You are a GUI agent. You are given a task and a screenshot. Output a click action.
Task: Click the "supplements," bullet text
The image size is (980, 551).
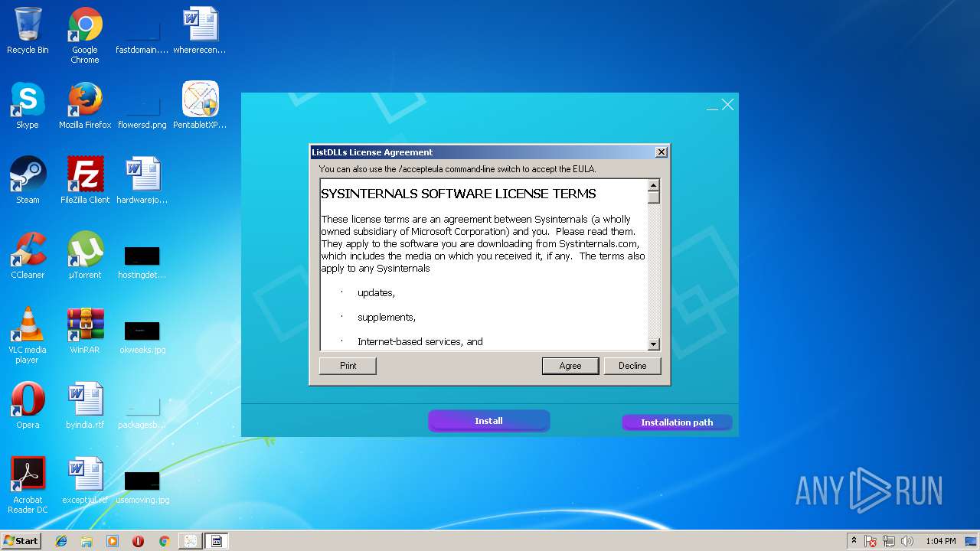(x=387, y=318)
